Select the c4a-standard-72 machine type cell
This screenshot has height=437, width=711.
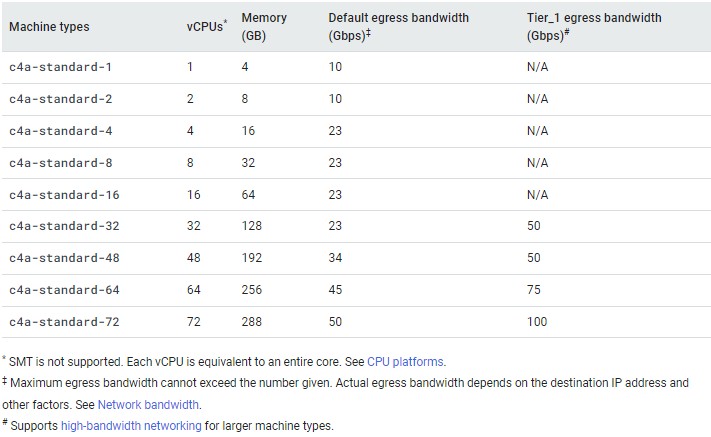[x=64, y=322]
